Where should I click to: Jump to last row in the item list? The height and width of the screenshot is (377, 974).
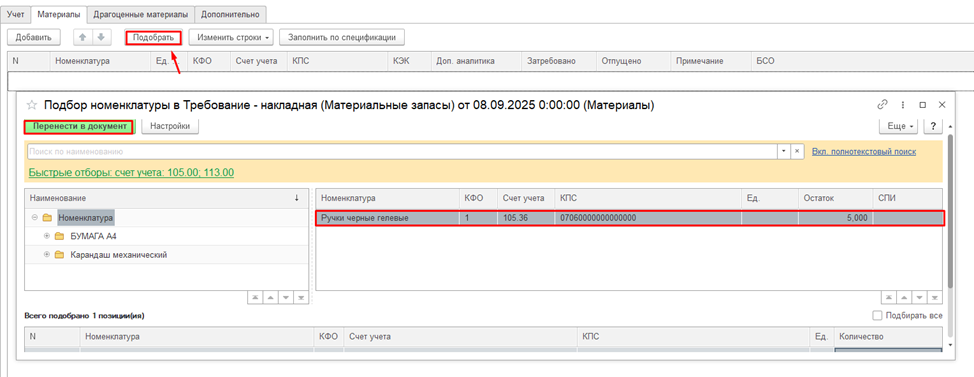click(936, 298)
